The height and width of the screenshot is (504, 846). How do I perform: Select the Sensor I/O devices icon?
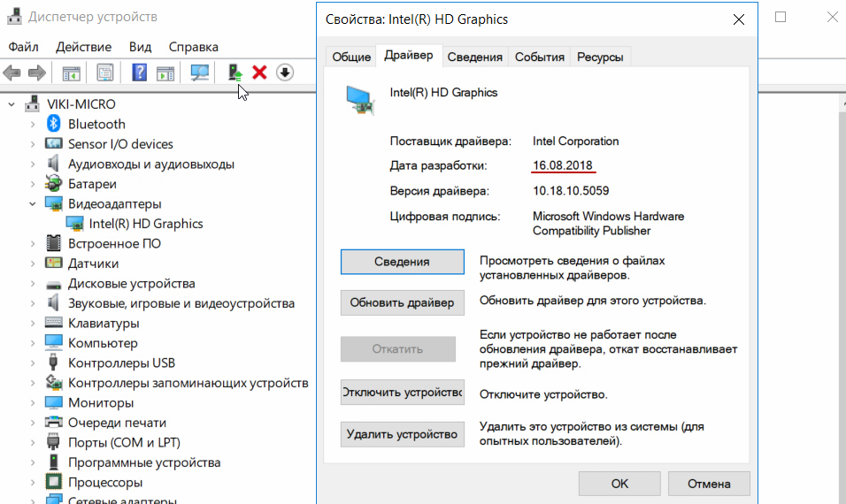tap(53, 143)
